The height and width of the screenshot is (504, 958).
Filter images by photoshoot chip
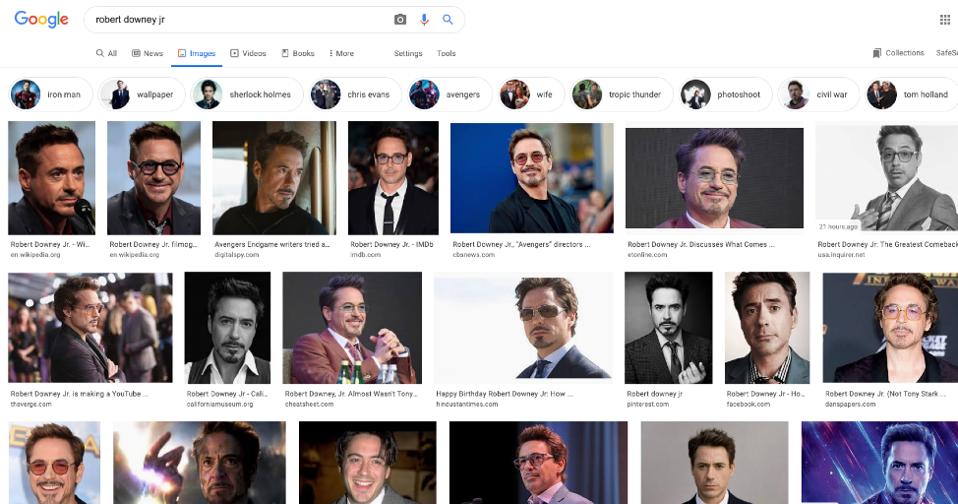[x=725, y=95]
